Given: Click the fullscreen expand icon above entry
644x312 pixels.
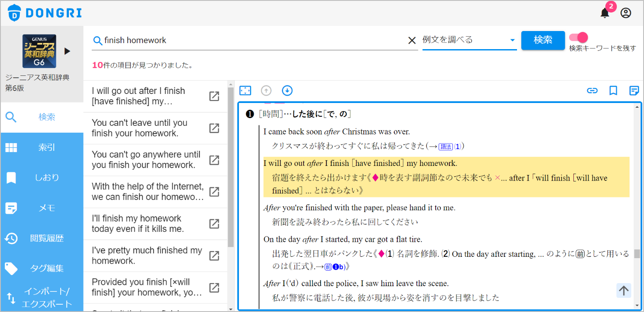Looking at the screenshot, I should tap(245, 90).
